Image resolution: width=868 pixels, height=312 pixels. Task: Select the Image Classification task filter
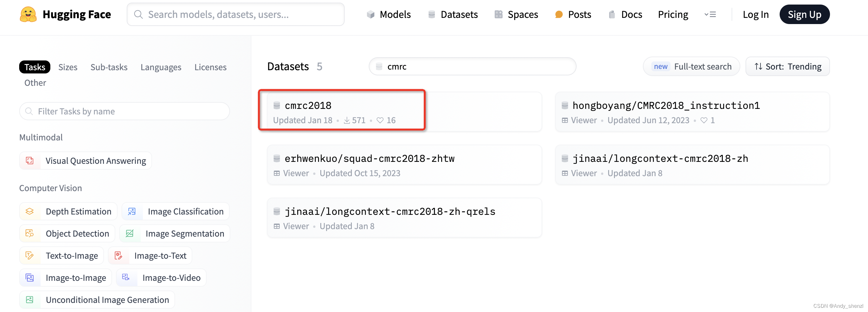tap(175, 211)
